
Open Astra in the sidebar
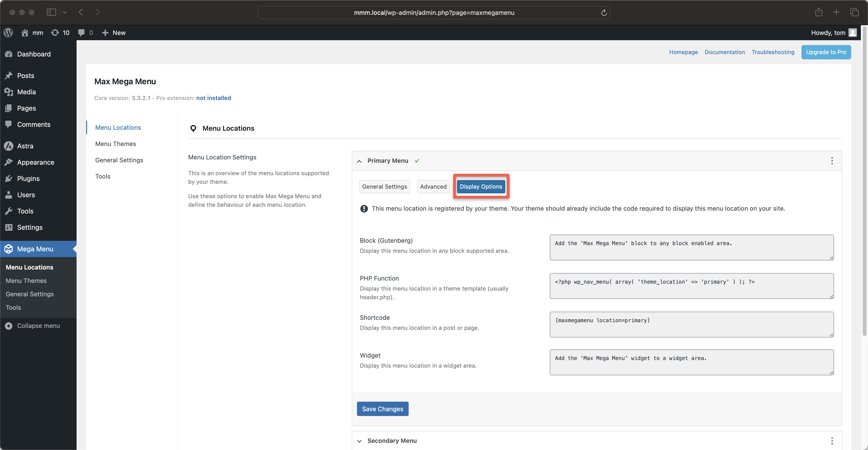tap(25, 146)
